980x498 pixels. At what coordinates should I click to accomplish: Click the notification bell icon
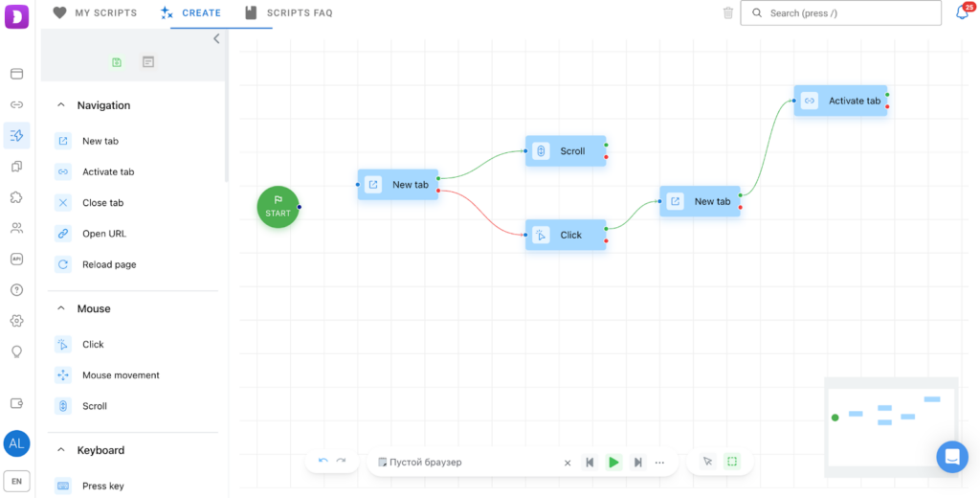pos(962,13)
